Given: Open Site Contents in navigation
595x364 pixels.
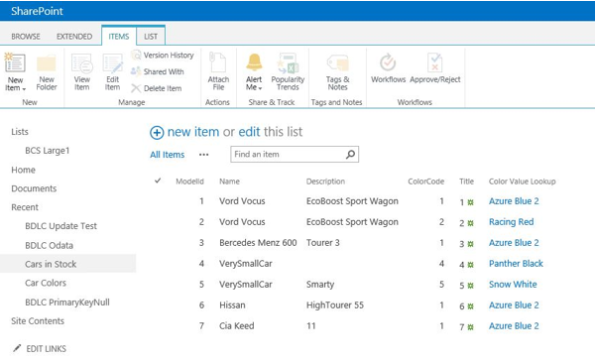Looking at the screenshot, I should point(38,321).
